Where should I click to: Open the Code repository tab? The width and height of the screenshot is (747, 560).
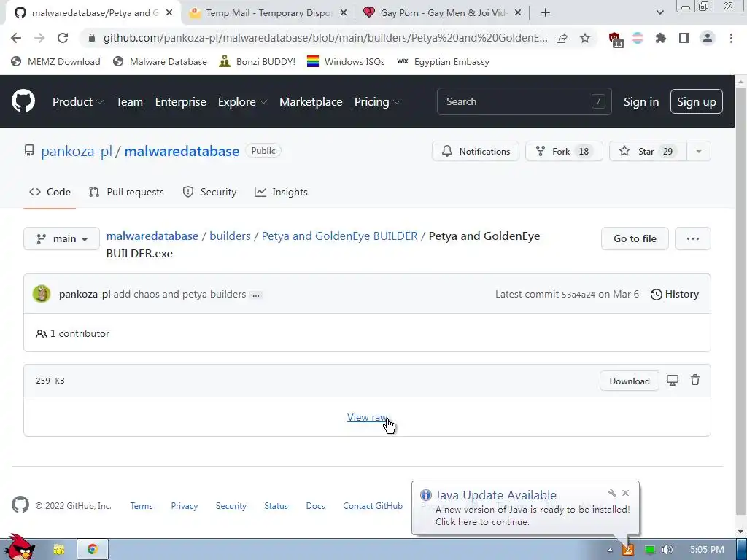coord(50,192)
